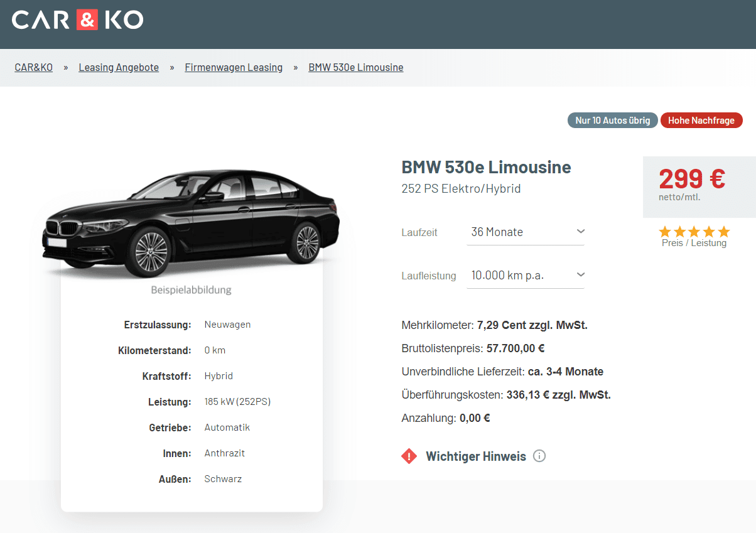Click the Preis / Leistung label
756x533 pixels.
(x=694, y=243)
